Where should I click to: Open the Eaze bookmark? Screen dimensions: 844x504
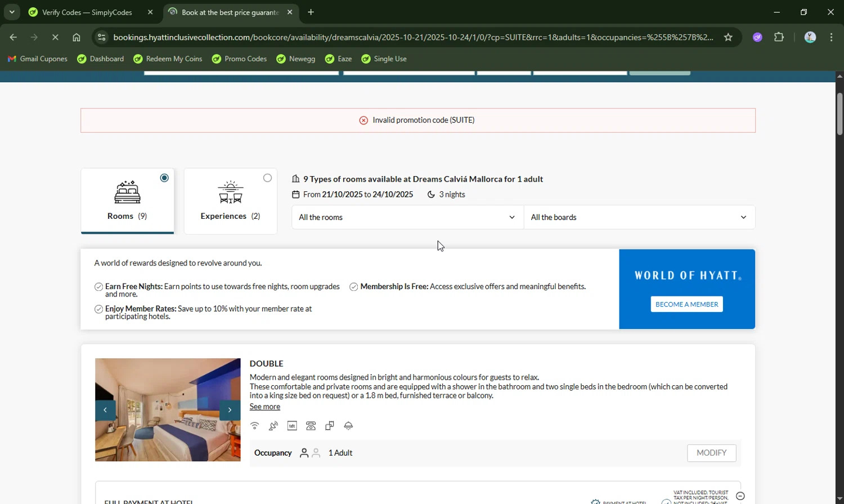click(339, 59)
